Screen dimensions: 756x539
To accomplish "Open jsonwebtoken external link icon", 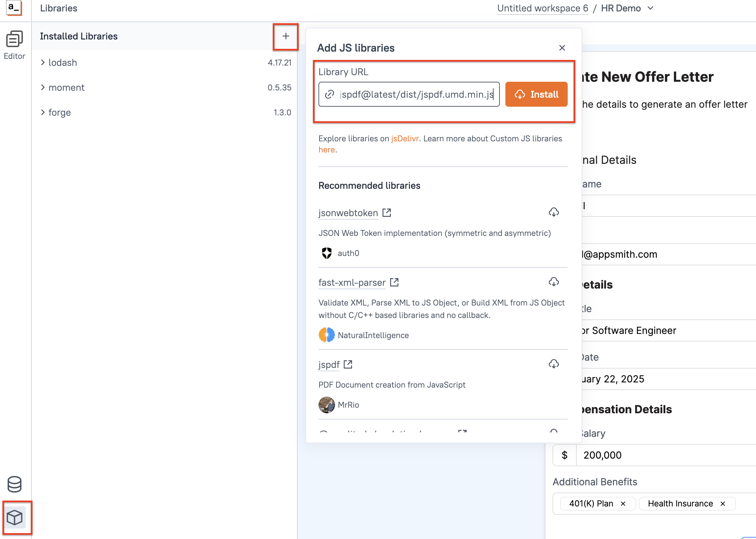I will tap(387, 213).
